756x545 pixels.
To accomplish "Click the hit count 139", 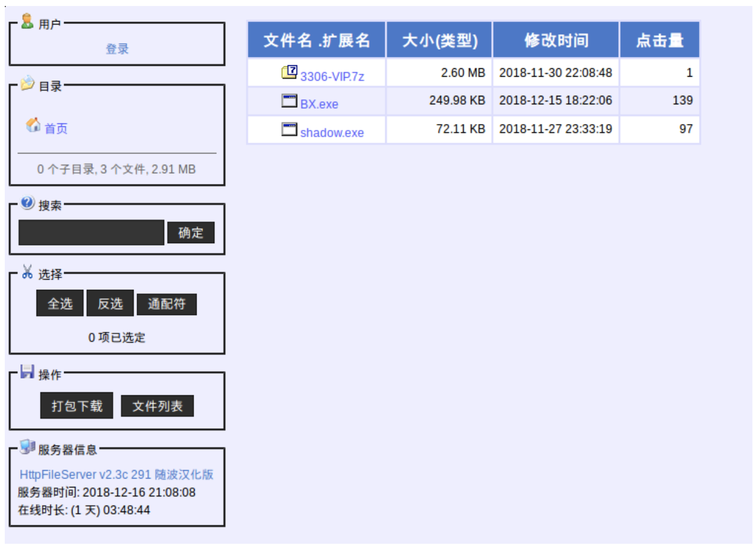I will (683, 100).
